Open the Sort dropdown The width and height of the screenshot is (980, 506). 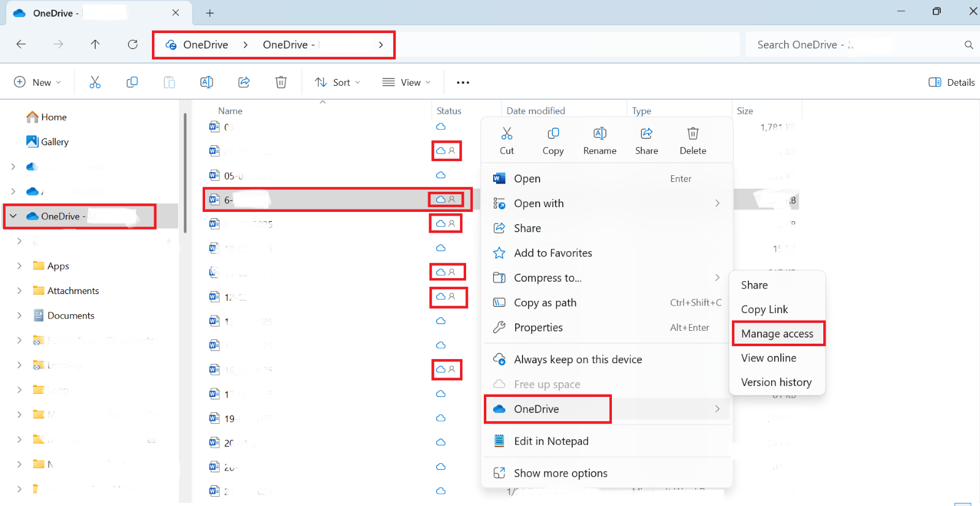(x=337, y=82)
